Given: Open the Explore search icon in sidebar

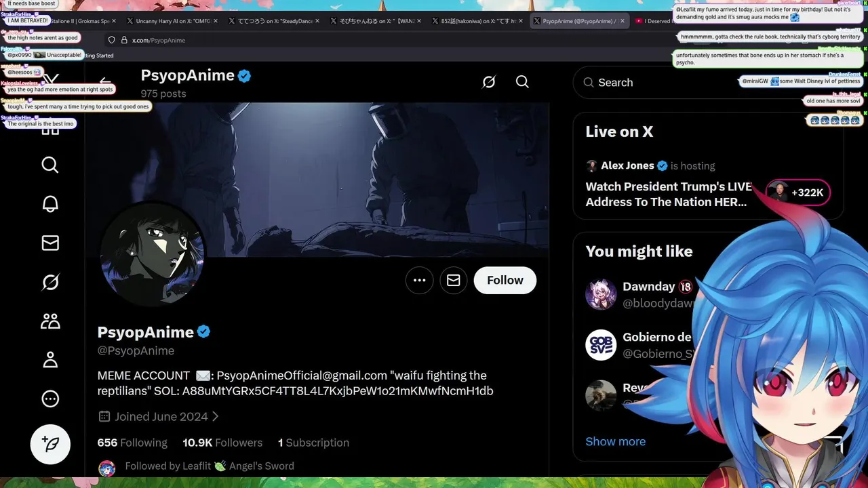Looking at the screenshot, I should [50, 165].
